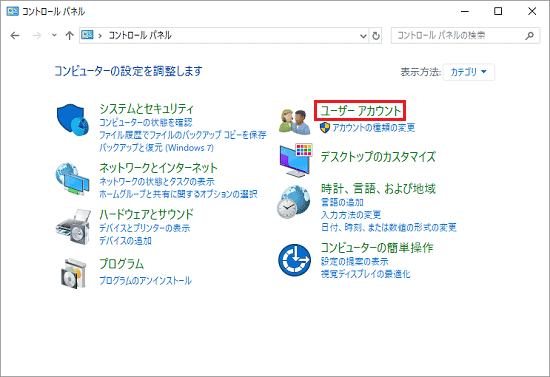
Task: Click the コントロール パネルの検索 search field
Action: tap(465, 35)
